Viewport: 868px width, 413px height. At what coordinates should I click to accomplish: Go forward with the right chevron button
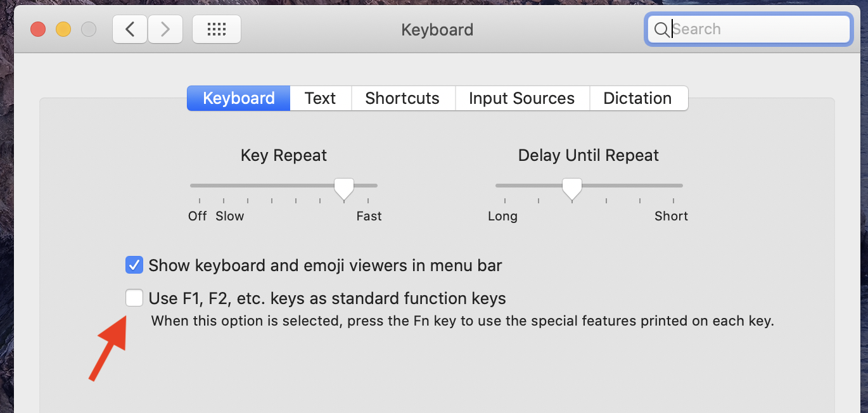point(165,29)
